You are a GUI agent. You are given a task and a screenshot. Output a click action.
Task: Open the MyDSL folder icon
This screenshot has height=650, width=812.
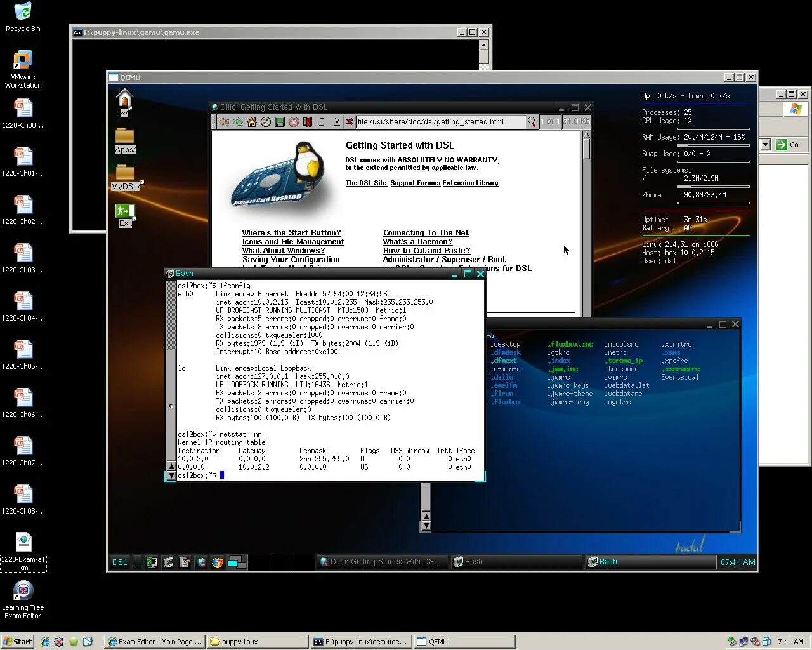[x=126, y=177]
